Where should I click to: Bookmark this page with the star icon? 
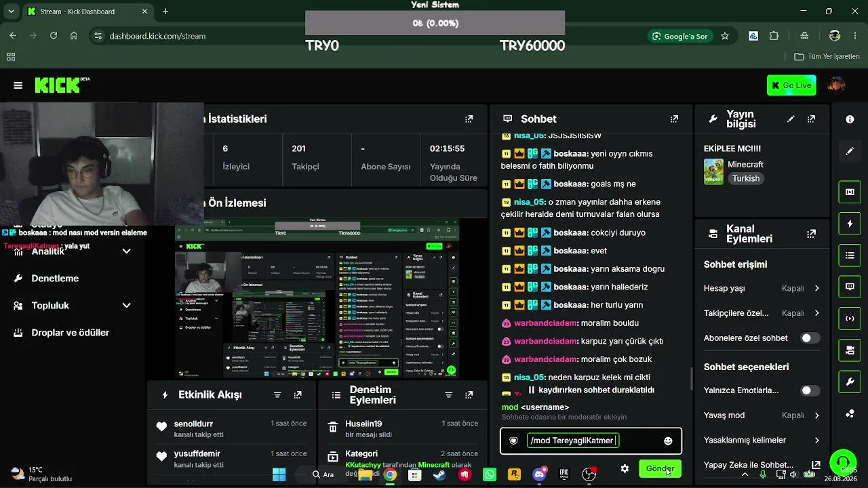point(725,36)
